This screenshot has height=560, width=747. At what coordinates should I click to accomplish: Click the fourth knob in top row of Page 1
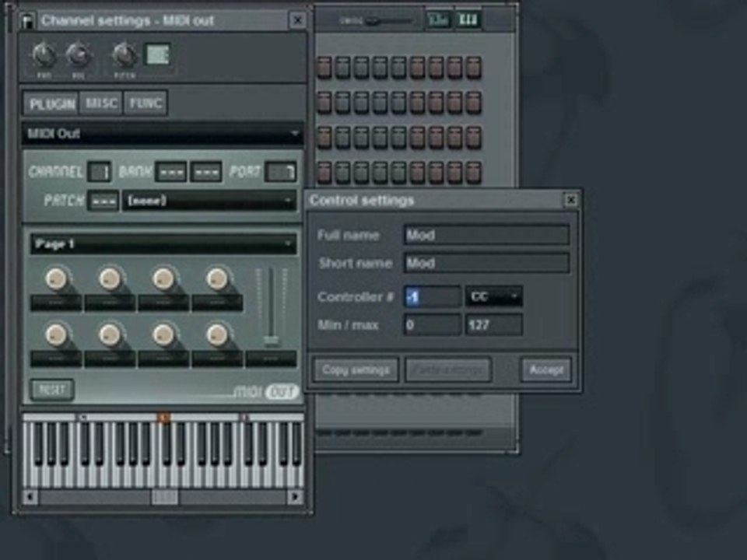217,279
